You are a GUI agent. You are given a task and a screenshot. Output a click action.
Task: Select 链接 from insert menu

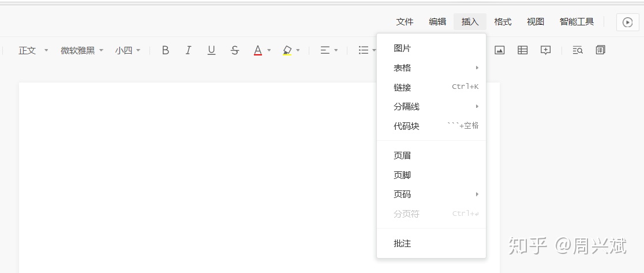coord(431,87)
